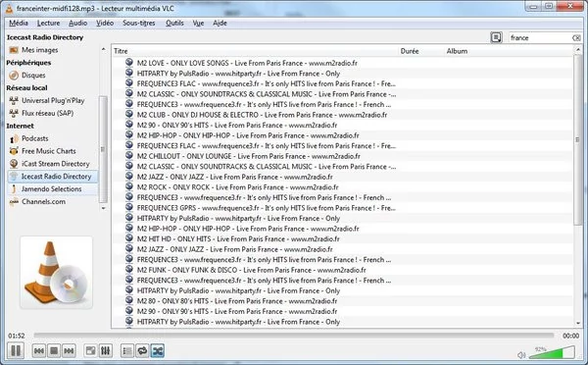Select M2 FUNK - ONLY FUNK & DISCO
588x365 pixels.
[x=251, y=270]
